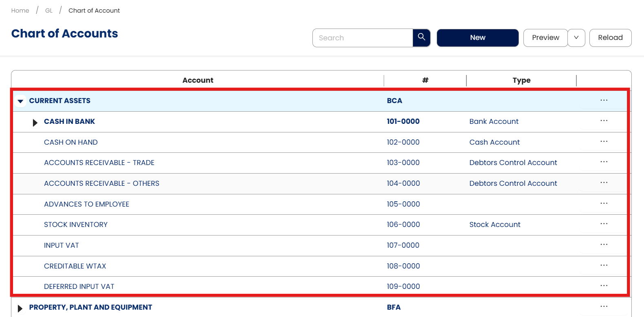The height and width of the screenshot is (317, 644).
Task: Click the BFA code cell
Action: click(394, 307)
